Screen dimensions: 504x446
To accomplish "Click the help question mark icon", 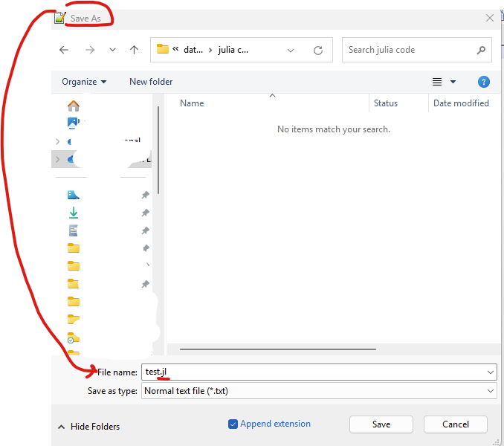I will [484, 82].
